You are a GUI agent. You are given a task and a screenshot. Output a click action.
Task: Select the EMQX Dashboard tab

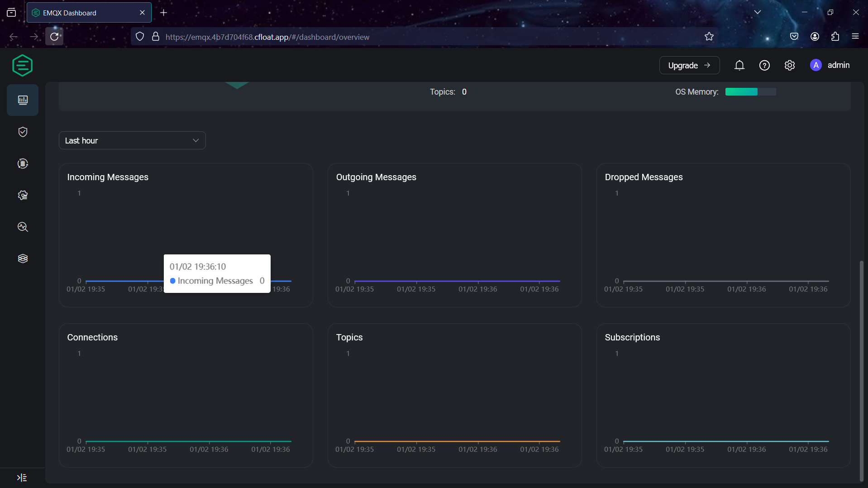(x=89, y=13)
